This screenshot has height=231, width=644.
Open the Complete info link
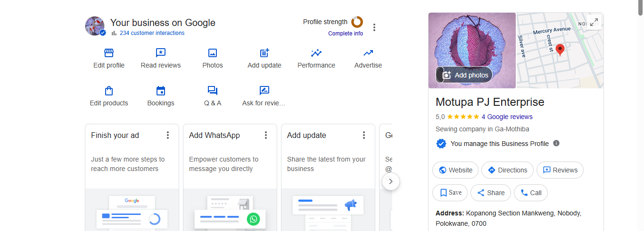tap(346, 34)
